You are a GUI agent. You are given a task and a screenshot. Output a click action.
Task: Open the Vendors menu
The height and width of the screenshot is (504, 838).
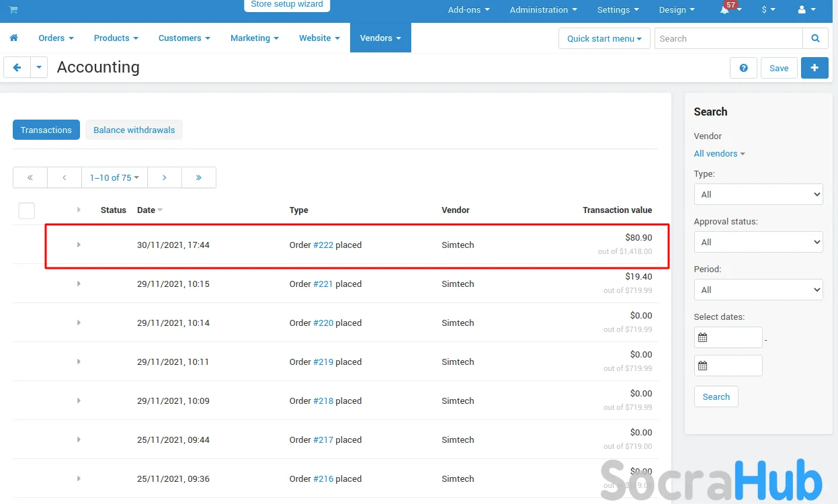point(380,38)
